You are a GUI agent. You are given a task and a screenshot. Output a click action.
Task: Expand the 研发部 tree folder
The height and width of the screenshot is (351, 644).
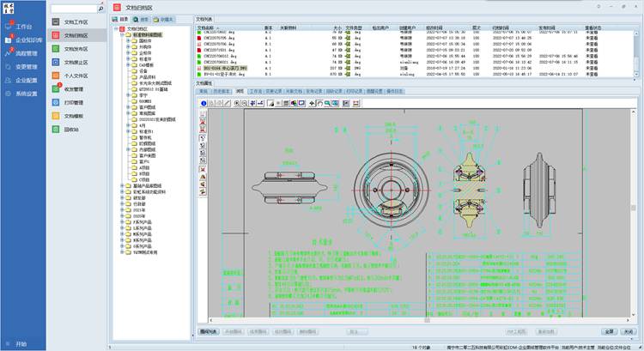point(121,198)
